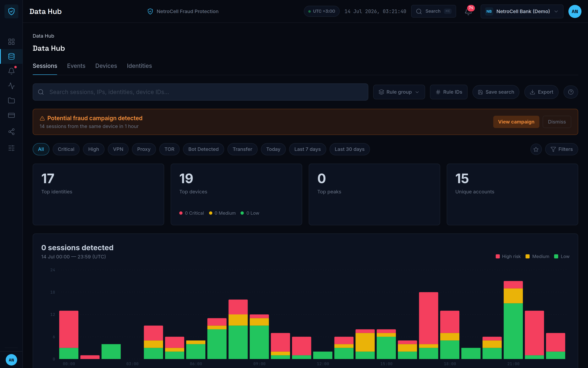Image resolution: width=588 pixels, height=368 pixels.
Task: Dismiss the fraud campaign alert
Action: [x=557, y=122]
